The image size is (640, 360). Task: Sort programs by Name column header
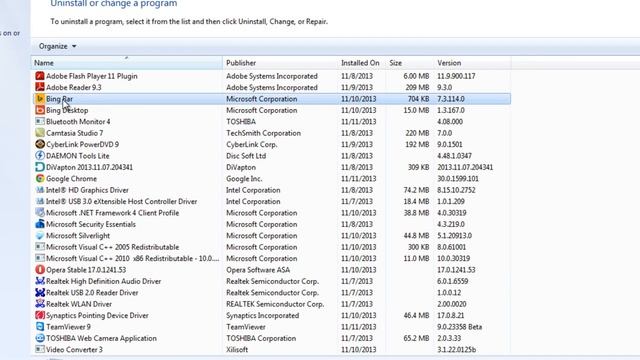click(127, 63)
